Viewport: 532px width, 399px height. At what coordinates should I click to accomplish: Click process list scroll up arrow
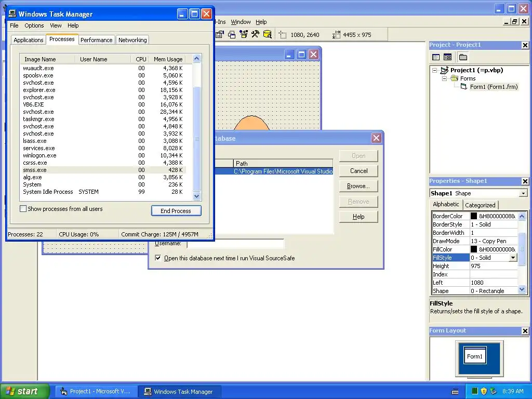[x=196, y=59]
